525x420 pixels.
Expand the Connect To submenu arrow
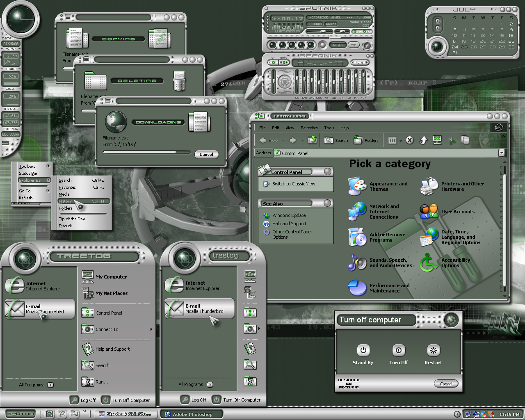pos(151,329)
